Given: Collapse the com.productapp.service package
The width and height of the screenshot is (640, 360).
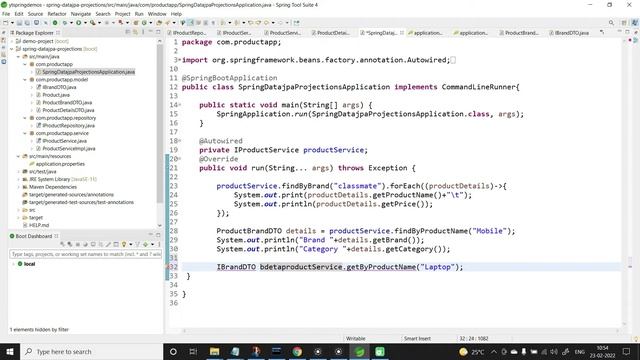Looking at the screenshot, I should 25,133.
